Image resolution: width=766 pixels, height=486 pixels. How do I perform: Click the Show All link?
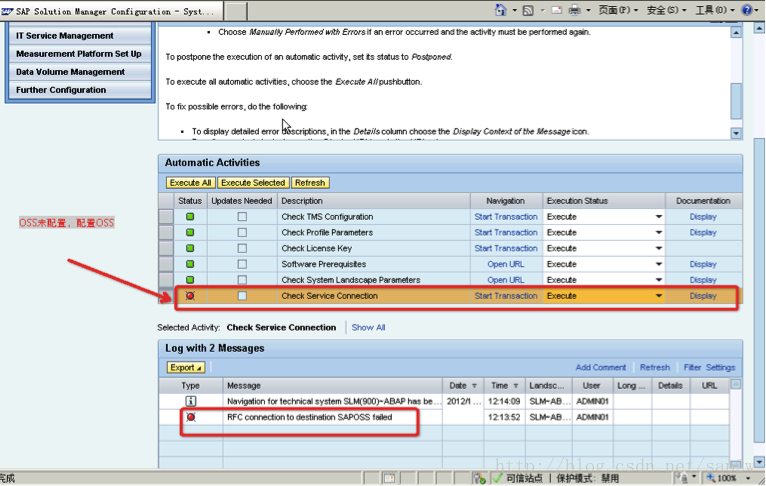pos(368,327)
